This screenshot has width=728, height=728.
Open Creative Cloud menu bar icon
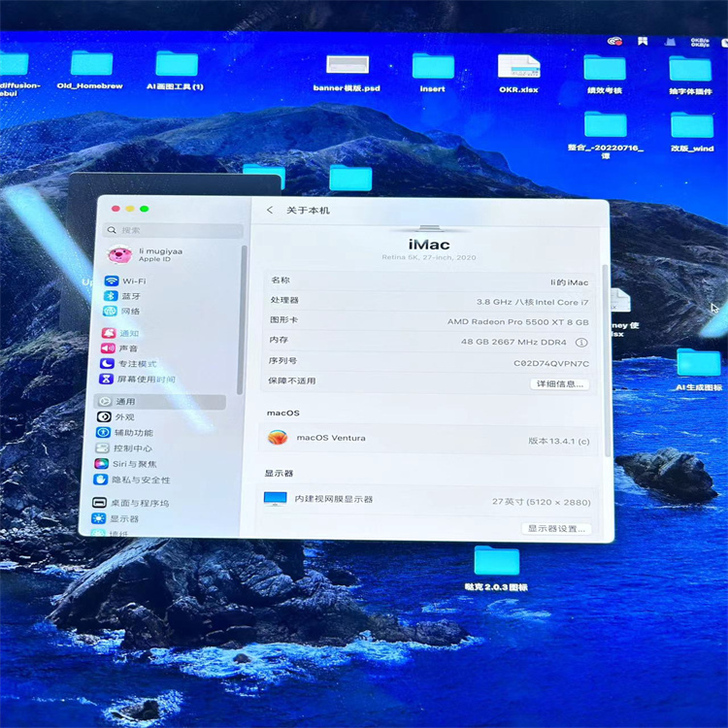[x=614, y=42]
